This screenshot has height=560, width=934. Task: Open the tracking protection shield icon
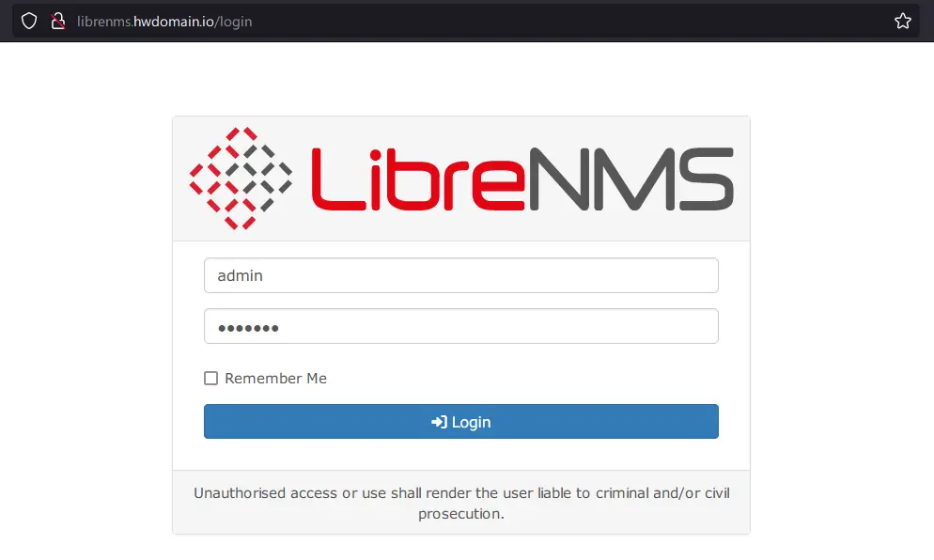click(x=28, y=22)
